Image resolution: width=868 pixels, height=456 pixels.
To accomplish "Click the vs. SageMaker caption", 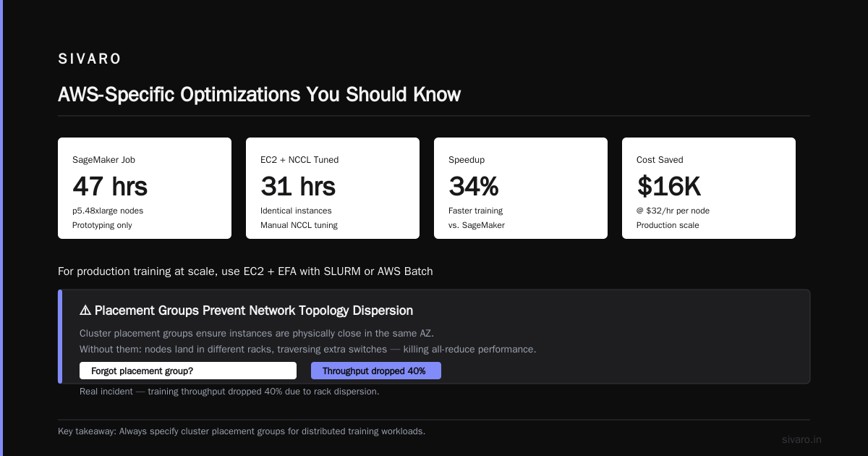I will [x=477, y=225].
